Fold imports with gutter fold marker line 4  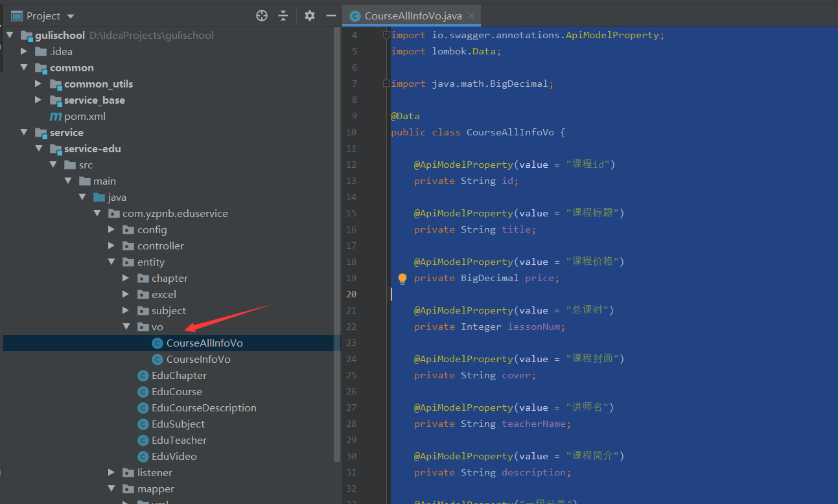click(x=386, y=35)
